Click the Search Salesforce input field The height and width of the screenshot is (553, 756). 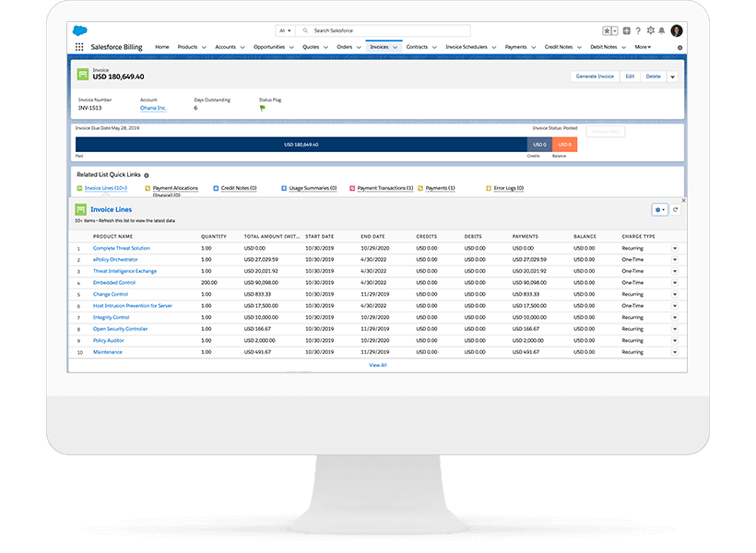point(387,30)
